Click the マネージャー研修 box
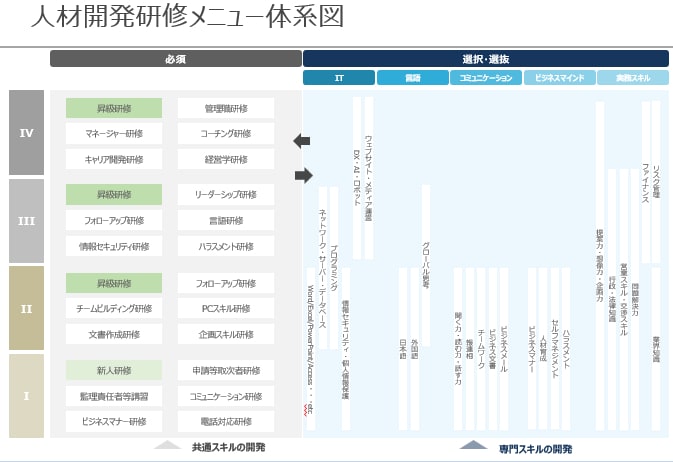Image resolution: width=673 pixels, height=462 pixels. click(114, 134)
